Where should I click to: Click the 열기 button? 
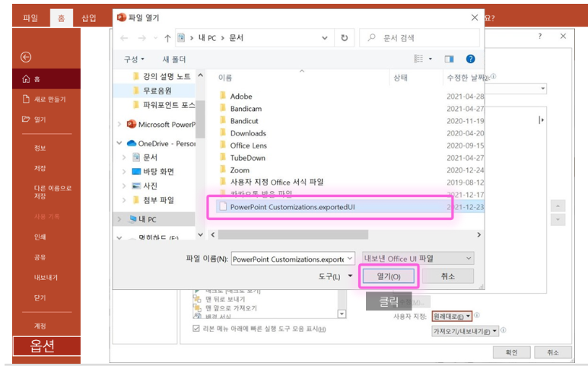389,276
